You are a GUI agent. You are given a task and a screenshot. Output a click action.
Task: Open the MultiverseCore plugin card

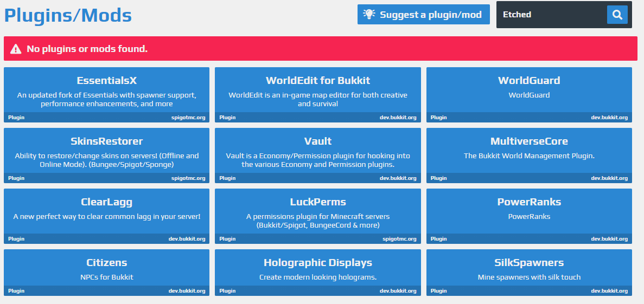(x=529, y=156)
